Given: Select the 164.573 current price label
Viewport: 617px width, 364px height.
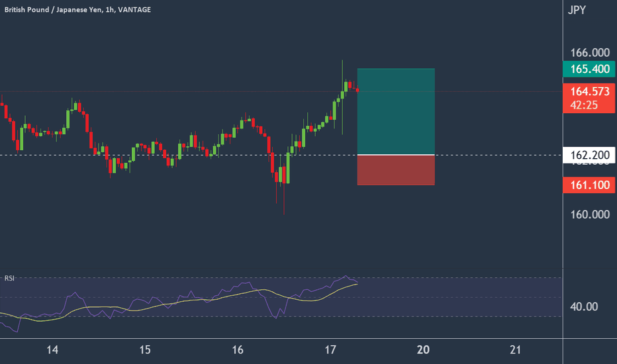Looking at the screenshot, I should 589,91.
